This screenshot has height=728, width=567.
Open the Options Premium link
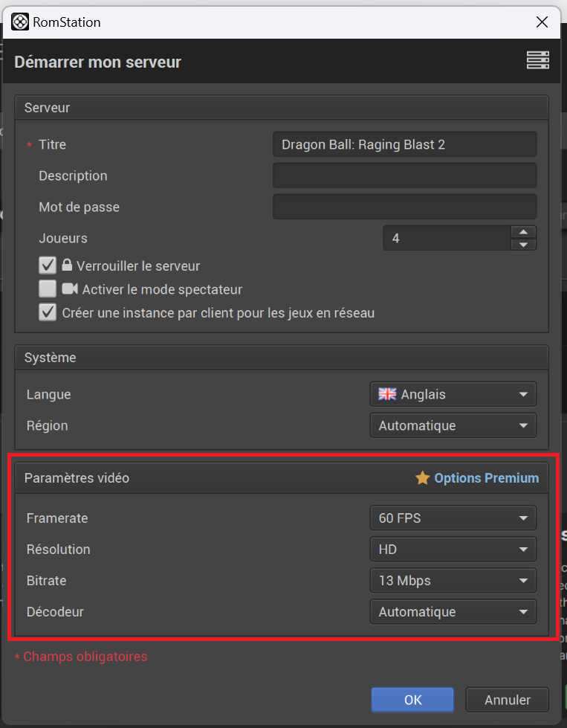coord(486,477)
